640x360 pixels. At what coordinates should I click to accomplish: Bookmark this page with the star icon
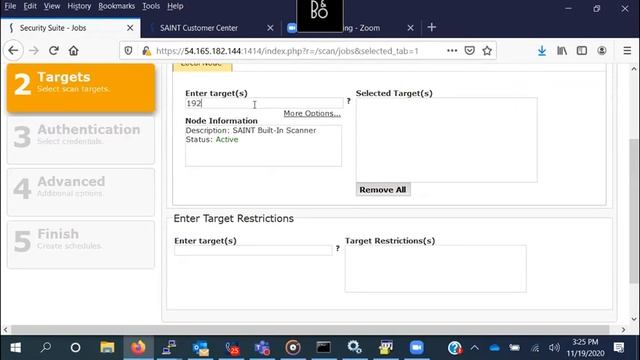(x=487, y=51)
